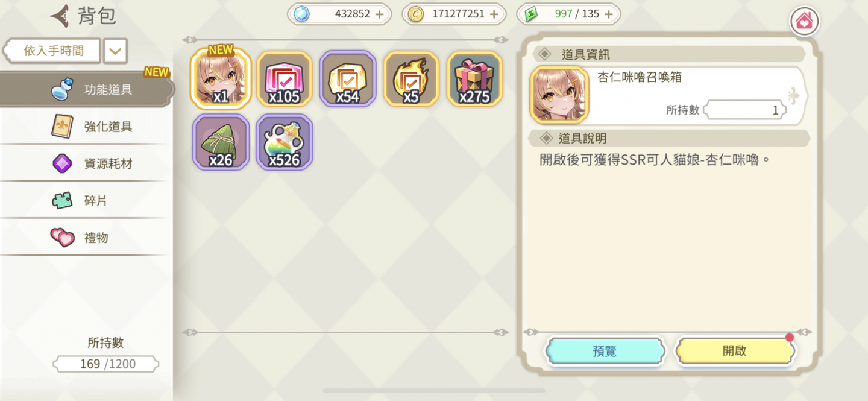
Task: Add coins with the plus beside 171277251
Action: click(x=494, y=14)
